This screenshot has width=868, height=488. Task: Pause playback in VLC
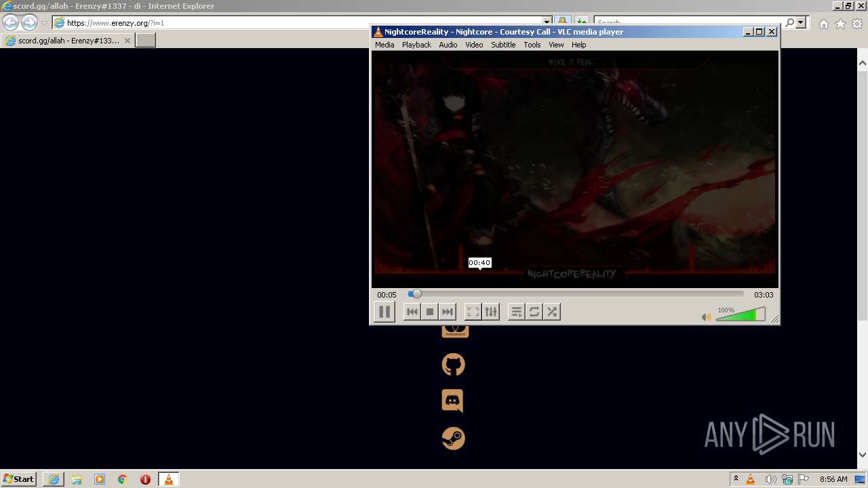tap(384, 312)
